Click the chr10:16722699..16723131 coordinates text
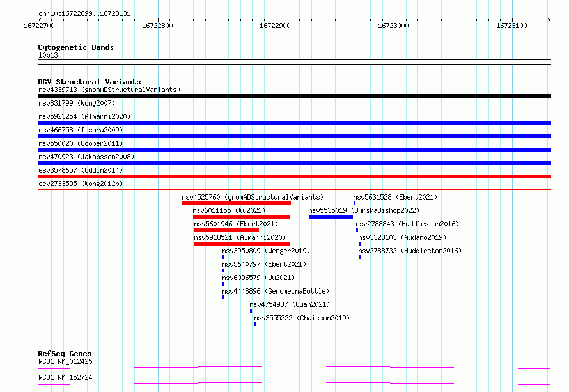This screenshot has width=569, height=392. (x=84, y=14)
